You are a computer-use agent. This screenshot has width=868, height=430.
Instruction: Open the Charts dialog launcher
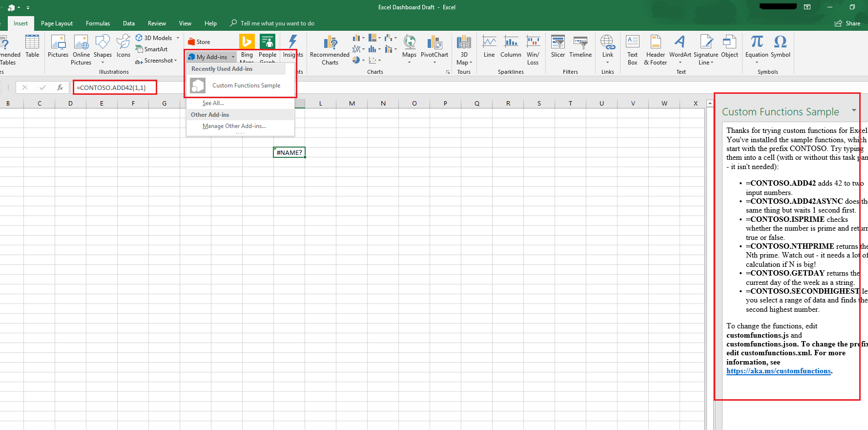(x=448, y=72)
